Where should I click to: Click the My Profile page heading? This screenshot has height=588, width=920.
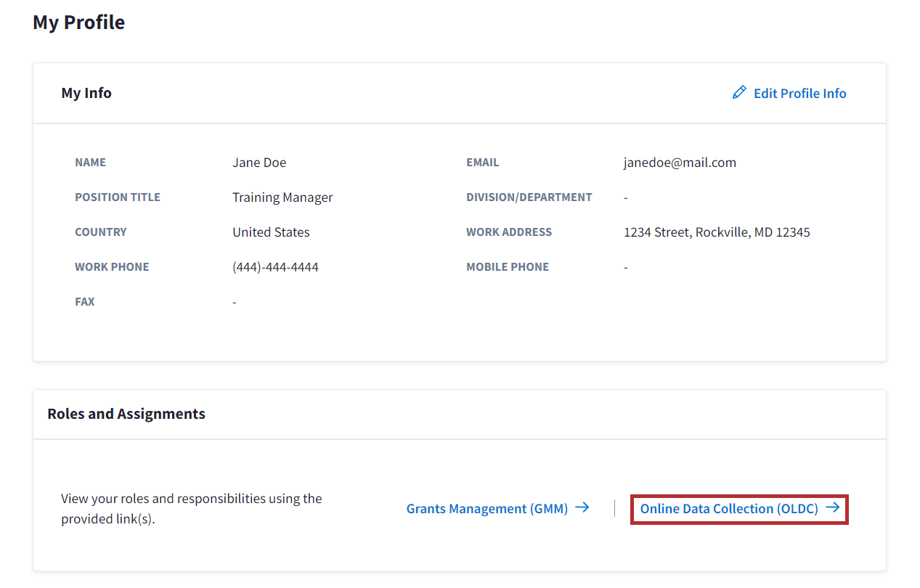pyautogui.click(x=78, y=23)
